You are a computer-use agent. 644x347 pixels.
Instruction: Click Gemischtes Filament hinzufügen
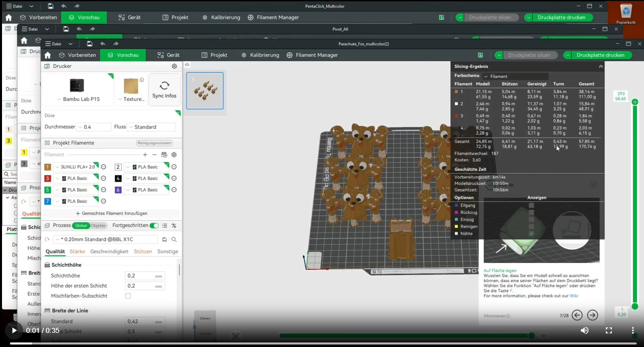(111, 213)
